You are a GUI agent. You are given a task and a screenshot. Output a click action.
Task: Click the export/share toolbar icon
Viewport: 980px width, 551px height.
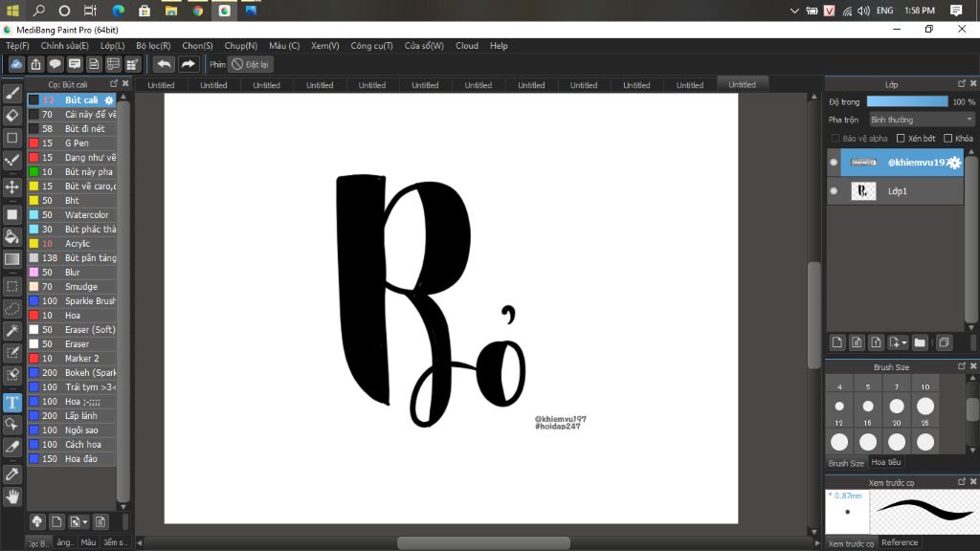[35, 64]
